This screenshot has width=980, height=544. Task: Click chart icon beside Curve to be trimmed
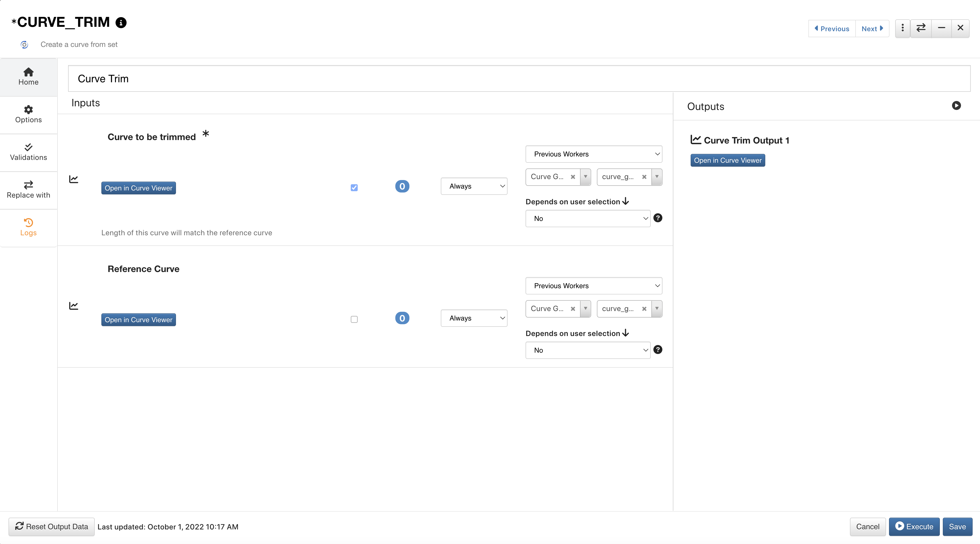(73, 179)
